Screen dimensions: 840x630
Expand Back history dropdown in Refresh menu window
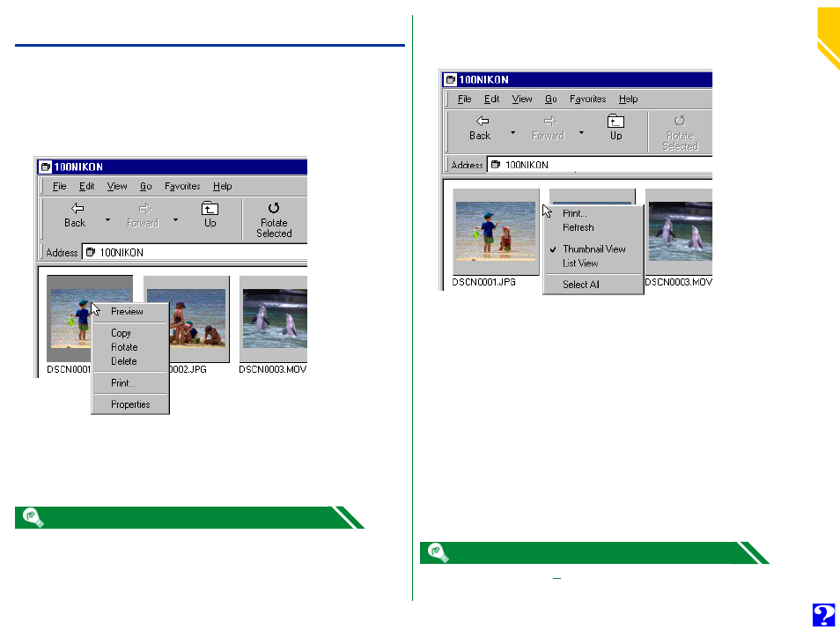(512, 132)
